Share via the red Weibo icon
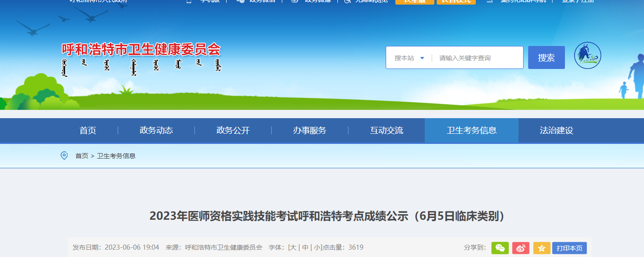Viewport: 644px width, 257px height. tap(521, 248)
